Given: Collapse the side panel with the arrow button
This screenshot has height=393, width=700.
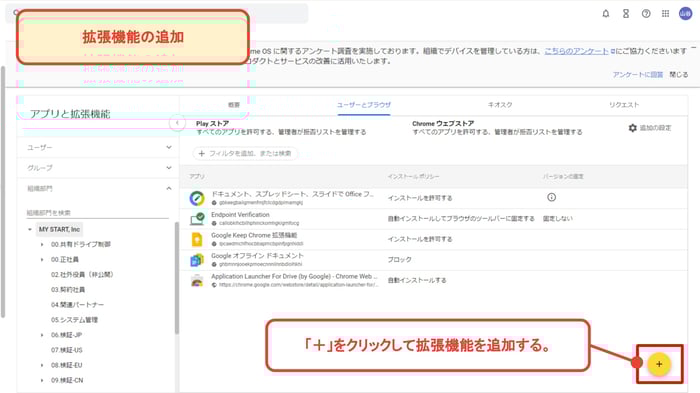Looking at the screenshot, I should (177, 123).
